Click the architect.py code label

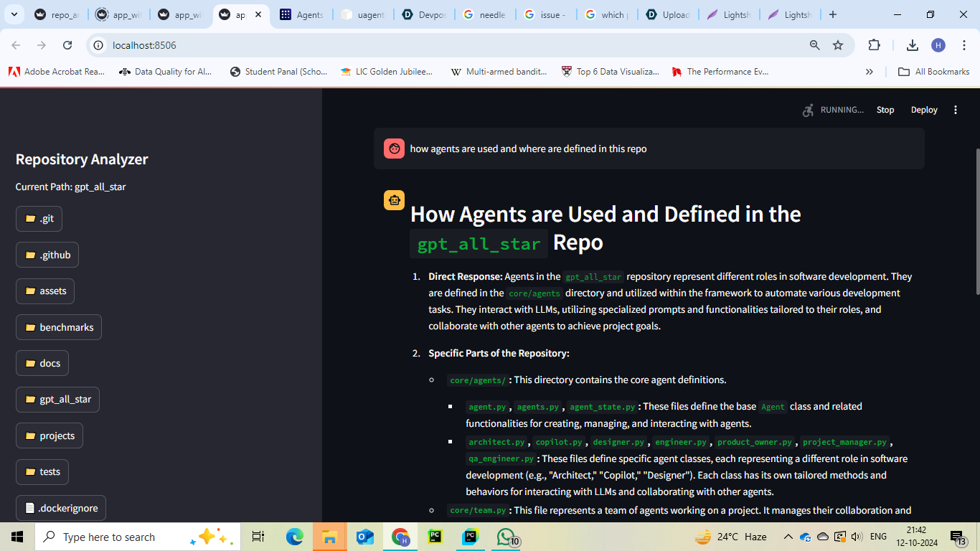(496, 442)
